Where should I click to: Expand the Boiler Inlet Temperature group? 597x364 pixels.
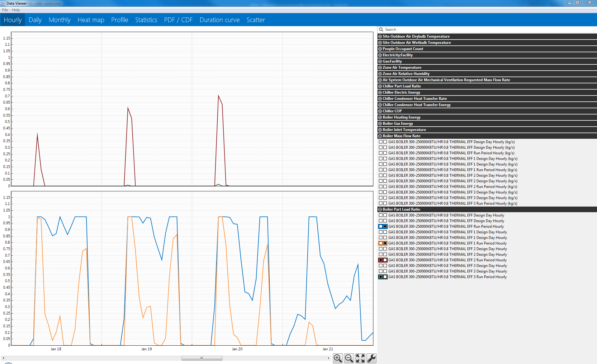(x=380, y=130)
